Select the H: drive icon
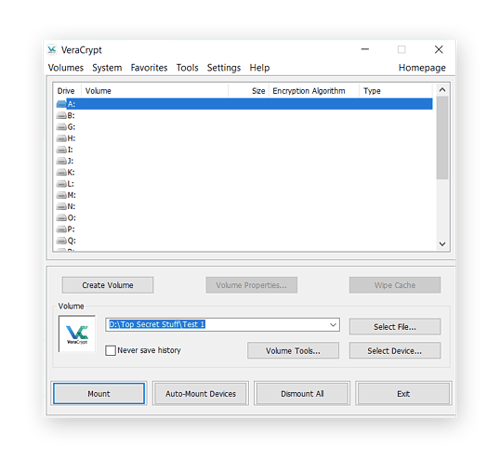The width and height of the screenshot is (500, 458). 61,138
